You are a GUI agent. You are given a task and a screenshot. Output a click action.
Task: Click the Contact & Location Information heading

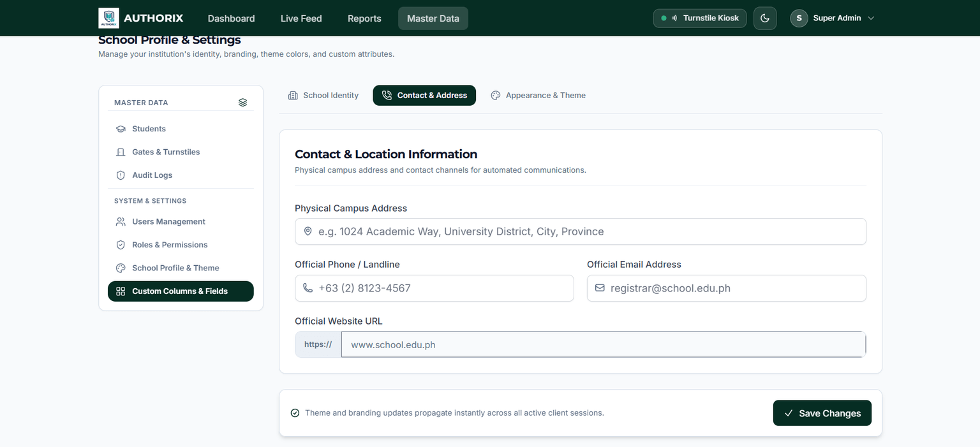[386, 154]
